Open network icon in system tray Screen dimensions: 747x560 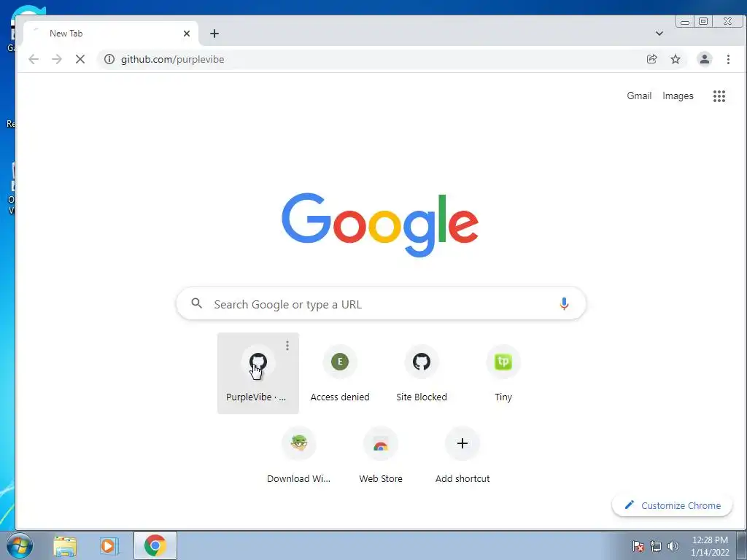(656, 546)
